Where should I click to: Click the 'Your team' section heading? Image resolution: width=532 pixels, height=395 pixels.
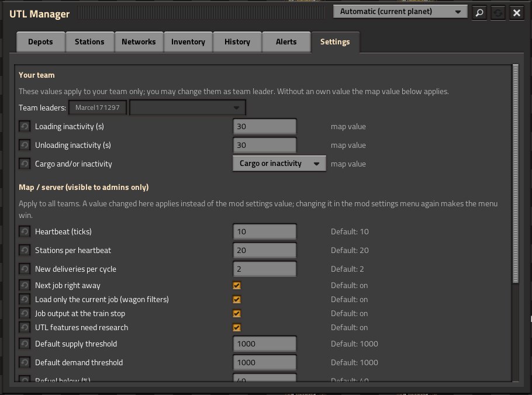tap(37, 75)
